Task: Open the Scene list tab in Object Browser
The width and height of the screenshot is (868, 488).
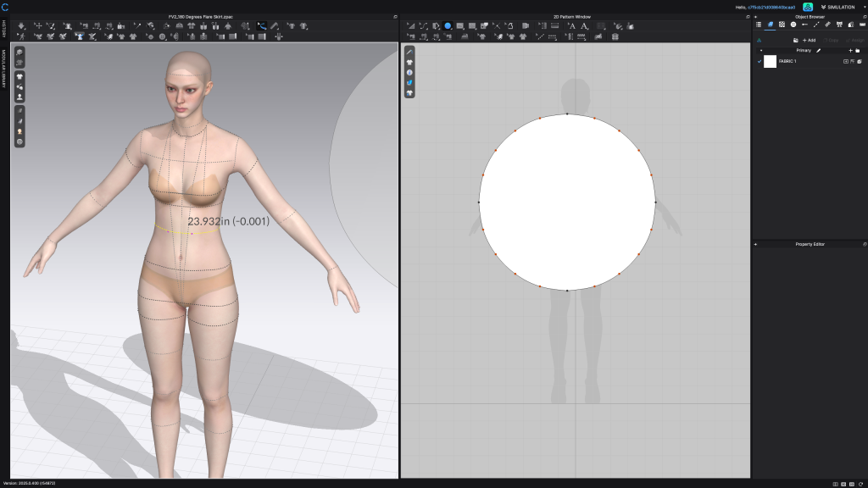Action: [759, 25]
